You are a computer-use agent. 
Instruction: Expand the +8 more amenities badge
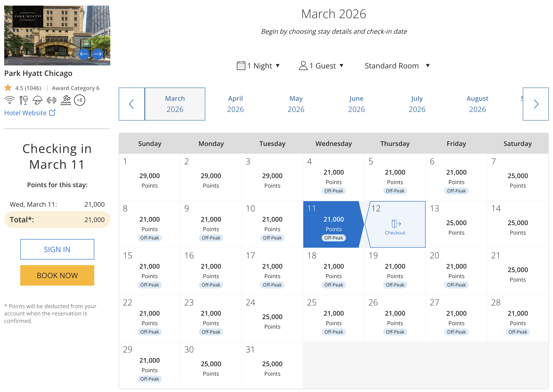point(80,100)
